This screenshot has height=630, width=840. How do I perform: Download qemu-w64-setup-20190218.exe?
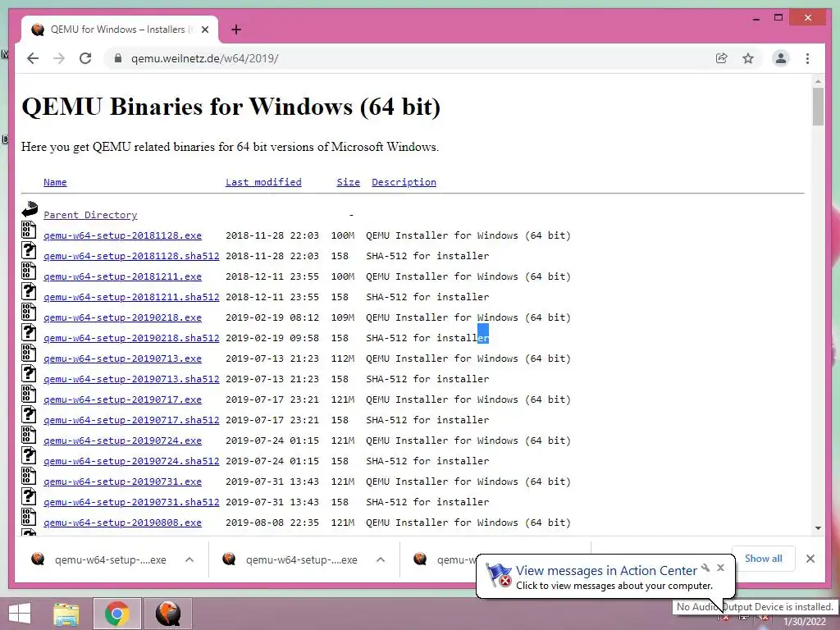coord(123,317)
